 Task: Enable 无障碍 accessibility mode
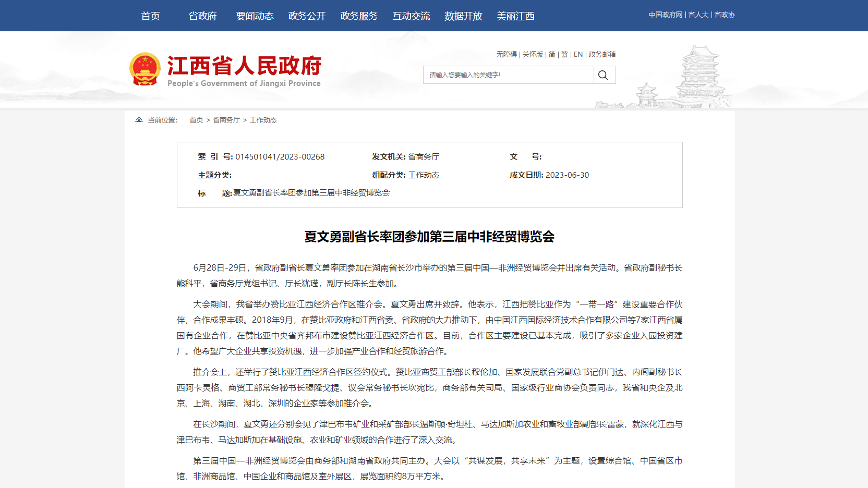(506, 54)
